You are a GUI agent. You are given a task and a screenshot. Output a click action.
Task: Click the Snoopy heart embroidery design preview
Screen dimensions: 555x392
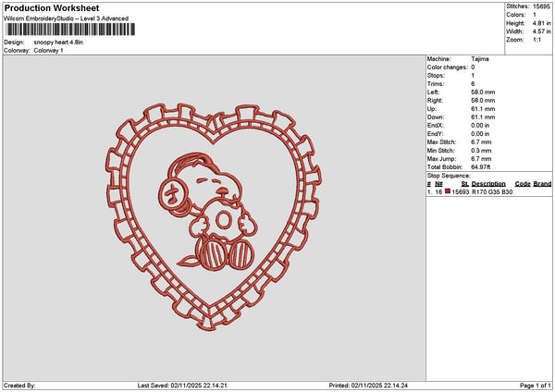214,217
